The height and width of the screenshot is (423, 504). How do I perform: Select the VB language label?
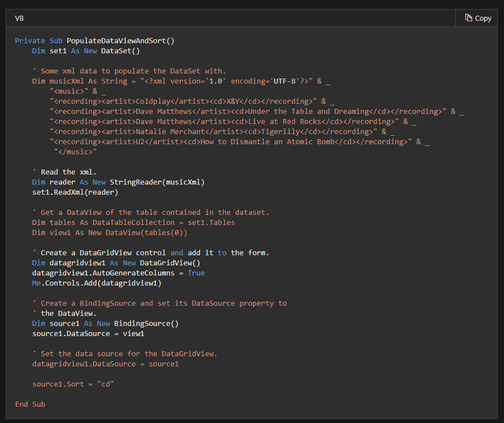click(19, 18)
